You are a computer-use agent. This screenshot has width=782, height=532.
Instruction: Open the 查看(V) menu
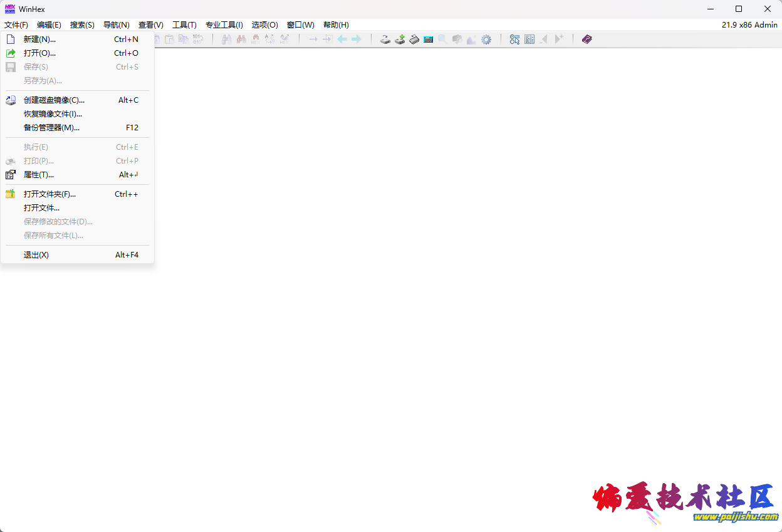click(x=150, y=24)
